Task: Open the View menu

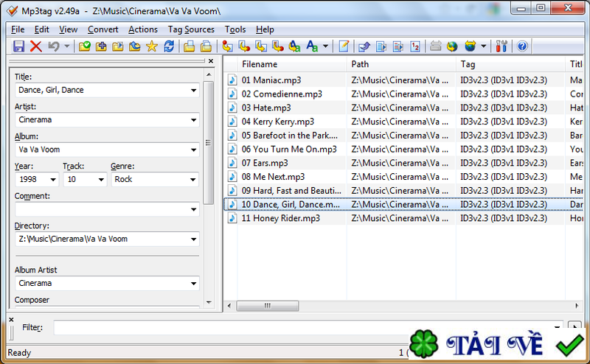Action: click(x=68, y=29)
